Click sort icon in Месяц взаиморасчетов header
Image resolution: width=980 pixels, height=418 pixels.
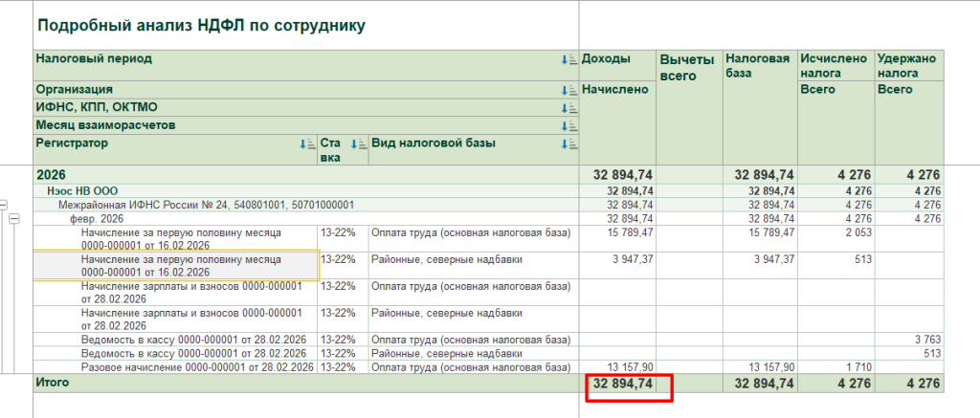click(x=568, y=126)
